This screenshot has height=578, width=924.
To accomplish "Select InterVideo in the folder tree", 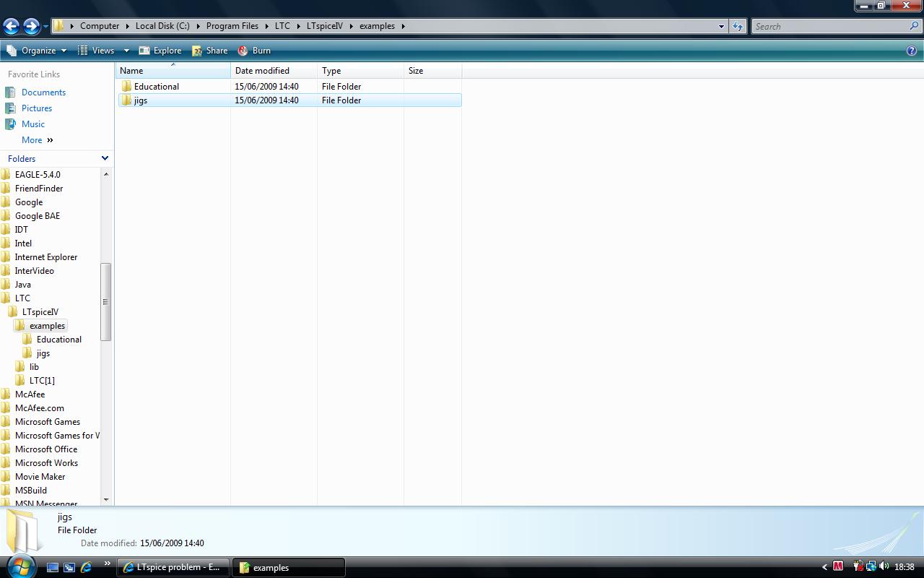I will point(35,271).
